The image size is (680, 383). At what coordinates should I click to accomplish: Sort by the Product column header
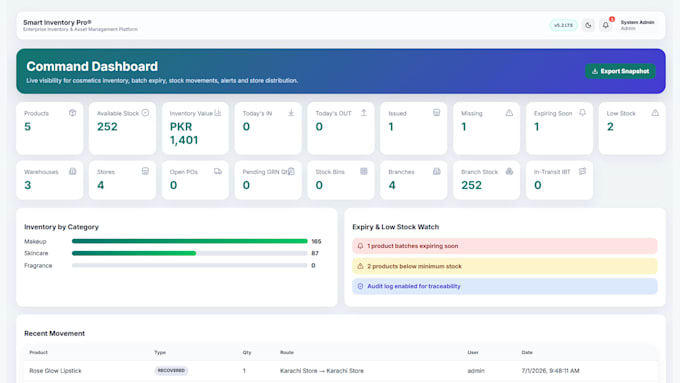[x=38, y=353]
